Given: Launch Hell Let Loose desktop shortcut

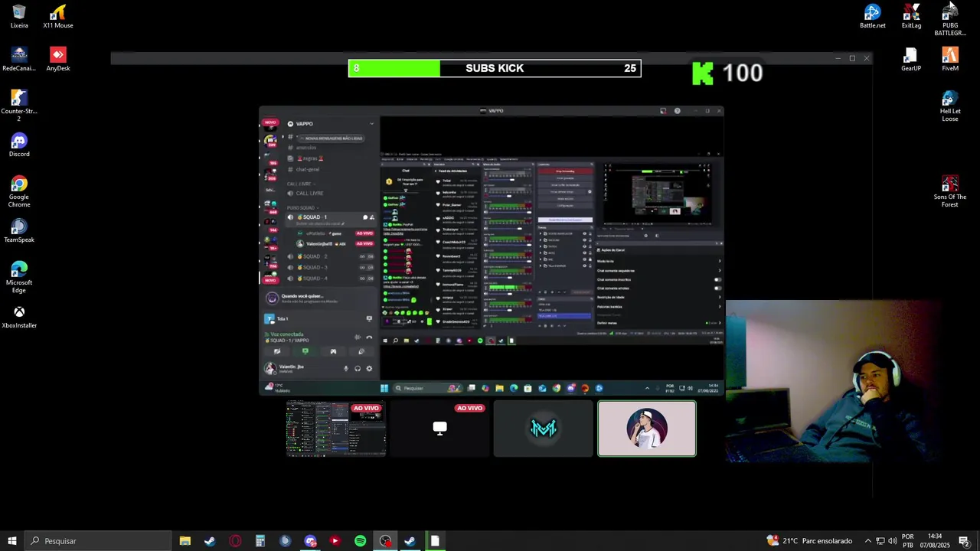Looking at the screenshot, I should 950,105.
